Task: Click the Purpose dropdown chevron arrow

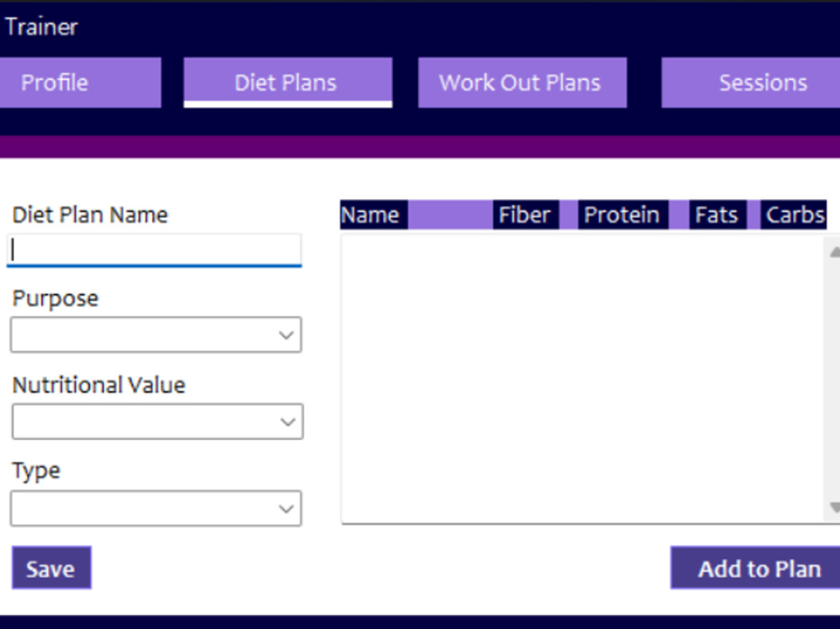Action: click(286, 334)
